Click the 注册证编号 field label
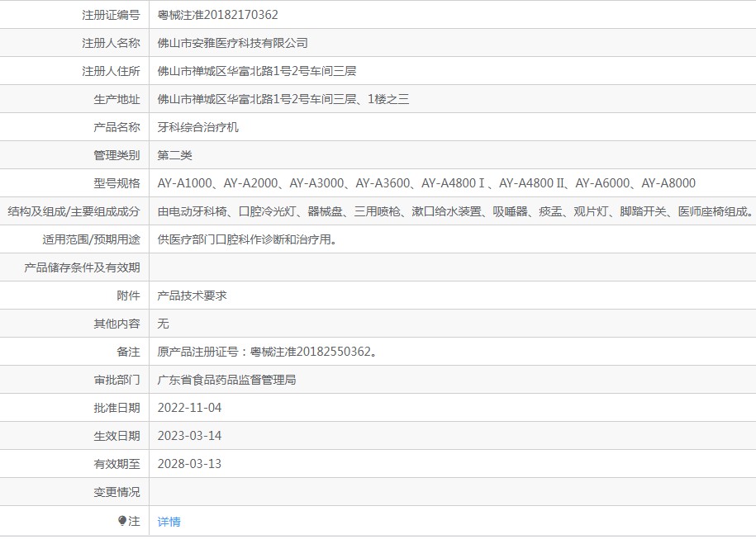The image size is (756, 544). [x=111, y=15]
